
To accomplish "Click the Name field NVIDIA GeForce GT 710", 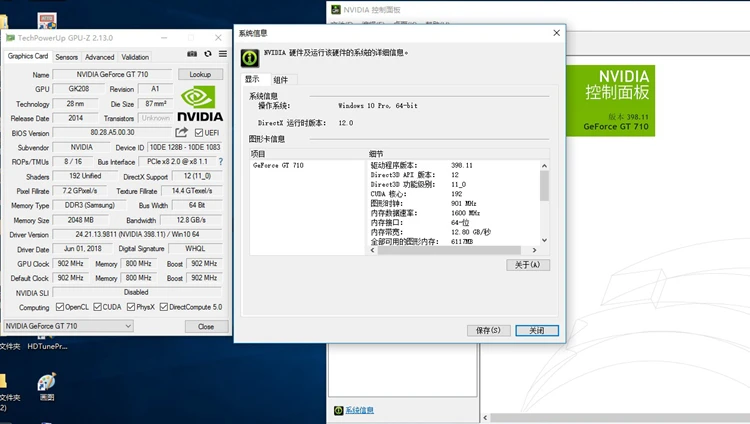I will click(112, 74).
